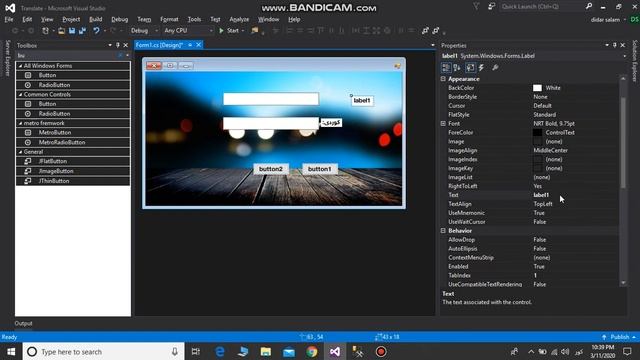Open the Any CPU platform dropdown
Image resolution: width=640 pixels, height=360 pixels.
(x=188, y=31)
